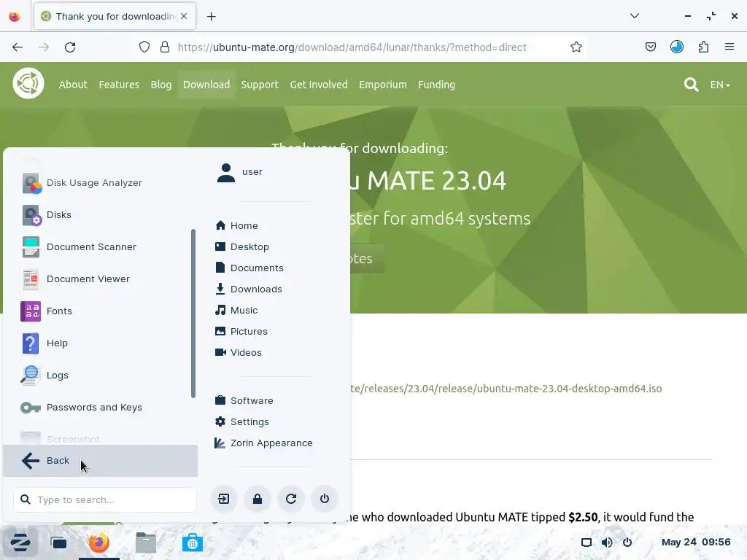Launch the Logs viewer
The image size is (747, 560).
[x=100, y=376]
